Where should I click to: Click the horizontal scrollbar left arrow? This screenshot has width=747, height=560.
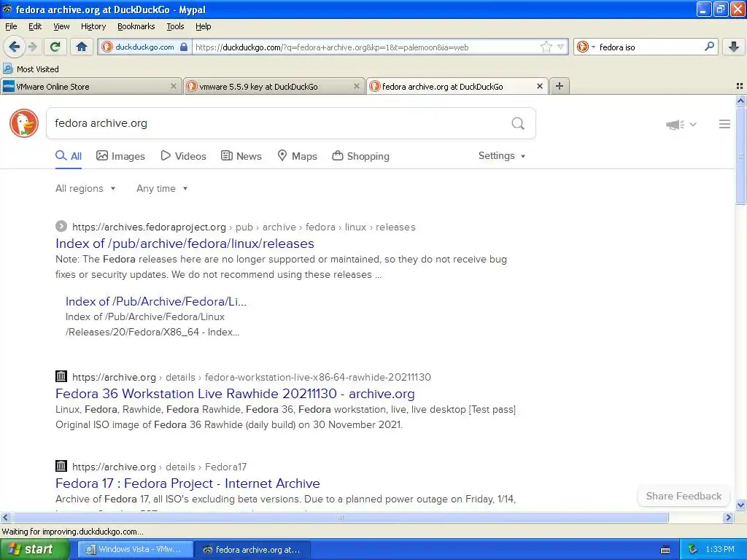[6, 517]
